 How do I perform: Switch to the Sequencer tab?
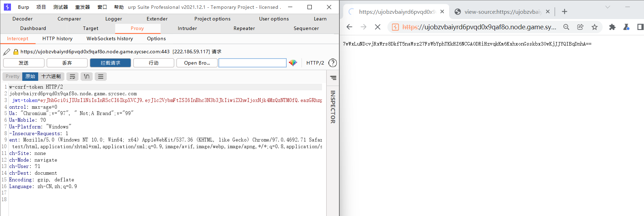point(306,28)
